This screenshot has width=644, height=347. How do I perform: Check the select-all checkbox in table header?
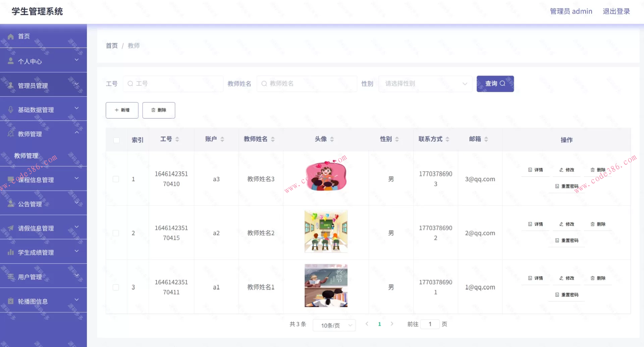(x=116, y=140)
